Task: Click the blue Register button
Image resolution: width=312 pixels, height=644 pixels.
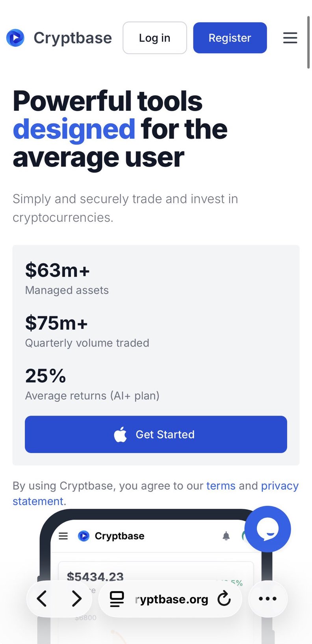Action: coord(230,38)
